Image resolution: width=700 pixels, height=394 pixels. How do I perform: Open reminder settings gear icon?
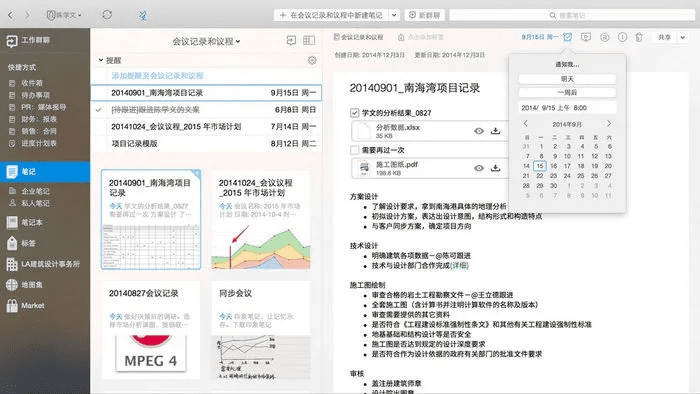[x=312, y=60]
